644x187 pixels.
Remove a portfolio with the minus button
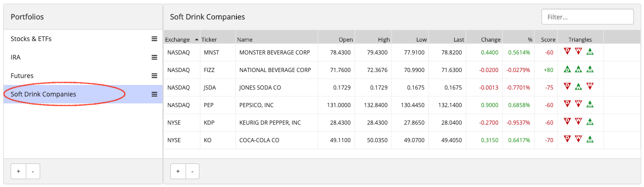(x=33, y=171)
